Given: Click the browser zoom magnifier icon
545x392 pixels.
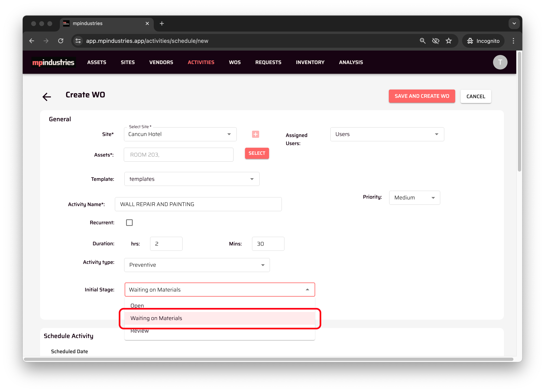Looking at the screenshot, I should tap(422, 41).
